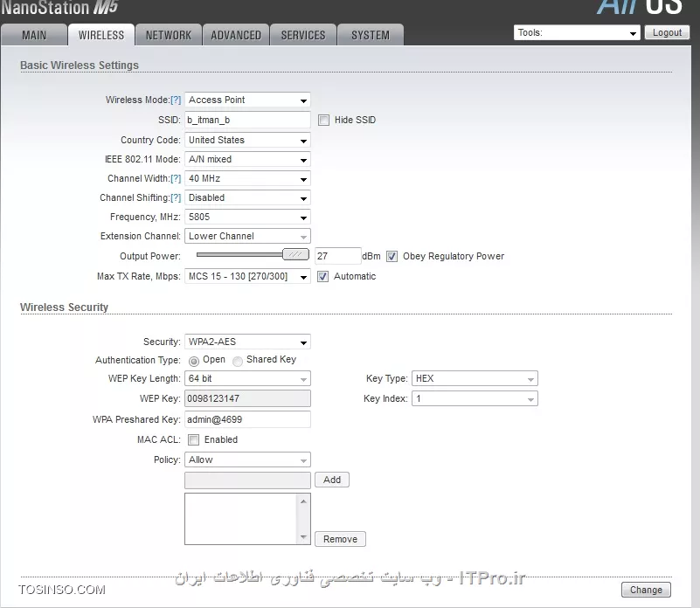Open the IEEE 802.11 Mode dropdown
The height and width of the screenshot is (608, 700).
[247, 159]
